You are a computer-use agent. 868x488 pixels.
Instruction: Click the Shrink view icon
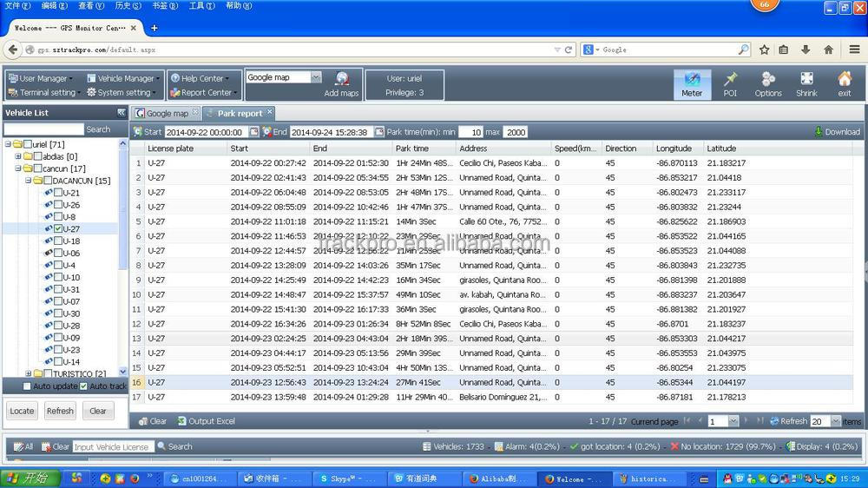click(x=806, y=84)
